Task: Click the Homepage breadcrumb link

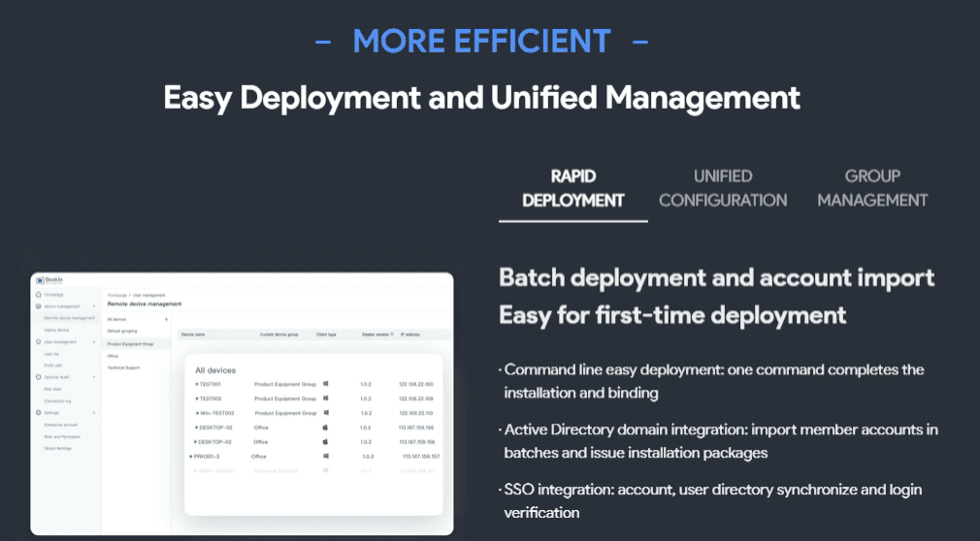Action: point(116,296)
